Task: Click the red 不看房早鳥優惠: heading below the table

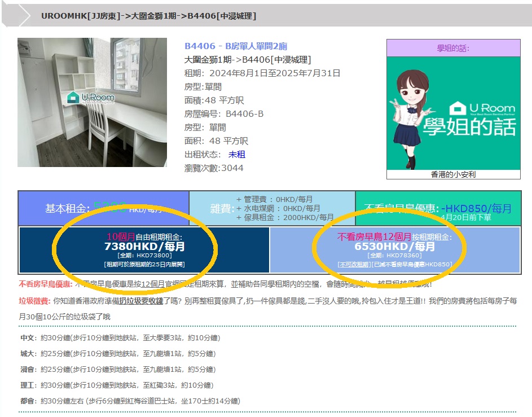Action: tap(46, 284)
